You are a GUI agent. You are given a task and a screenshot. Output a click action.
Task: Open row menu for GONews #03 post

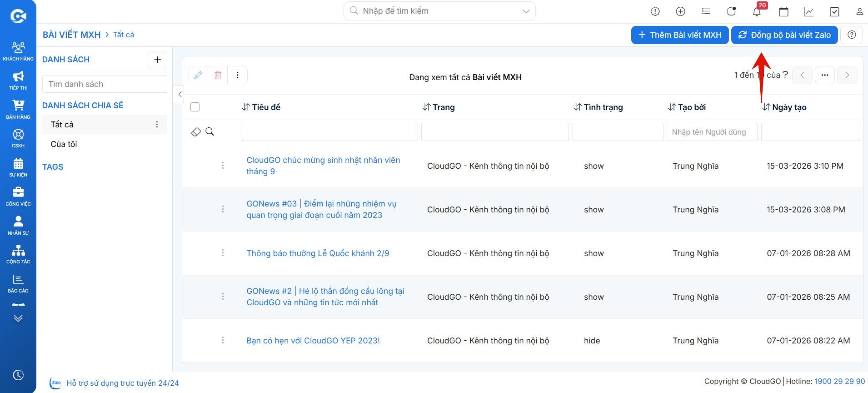click(223, 209)
